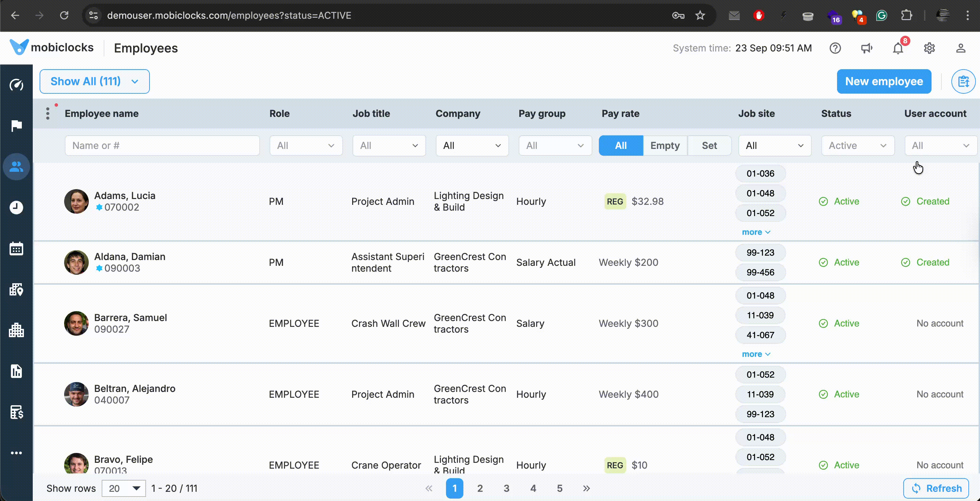Click the clipboard report icon beside New employee
The image size is (980, 501).
[963, 81]
